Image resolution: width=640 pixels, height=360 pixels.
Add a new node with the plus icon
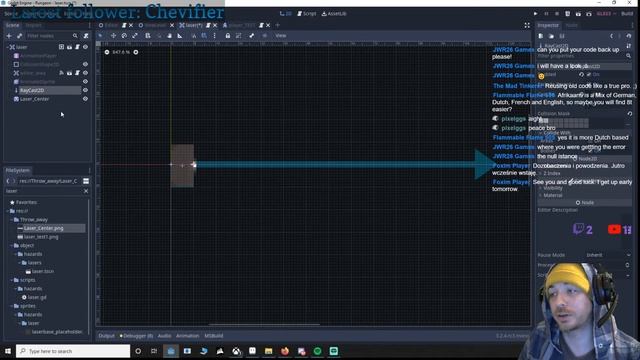(9, 36)
